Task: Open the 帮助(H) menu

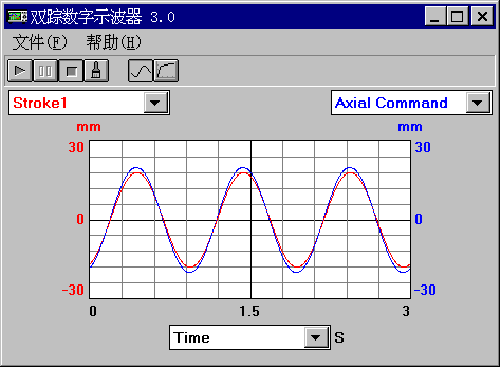Action: (114, 43)
